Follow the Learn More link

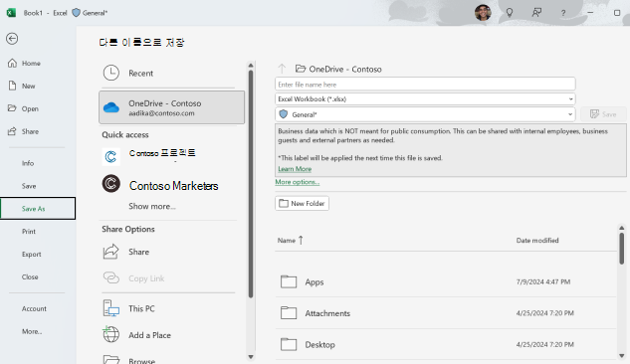coord(295,169)
